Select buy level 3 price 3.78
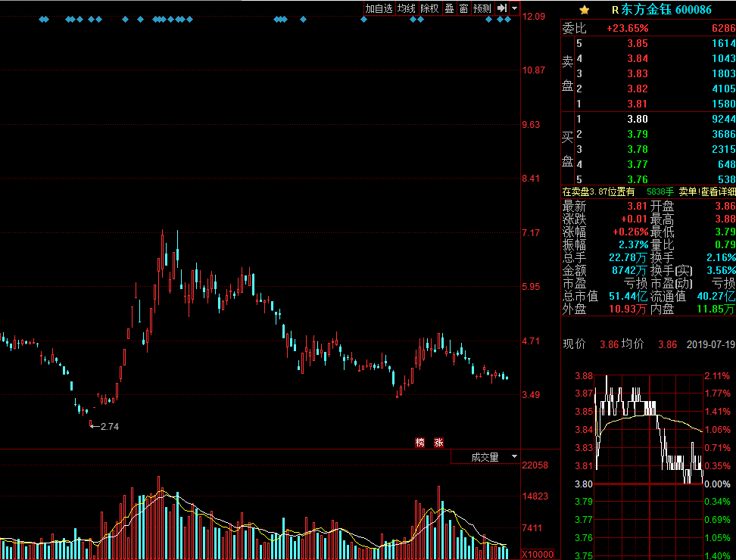736x560 pixels. [x=638, y=149]
